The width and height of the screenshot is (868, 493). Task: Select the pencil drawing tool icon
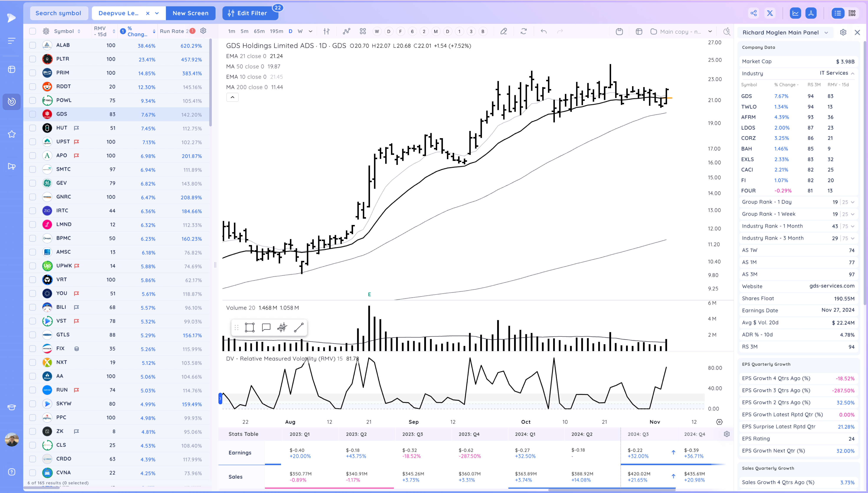[x=504, y=31]
